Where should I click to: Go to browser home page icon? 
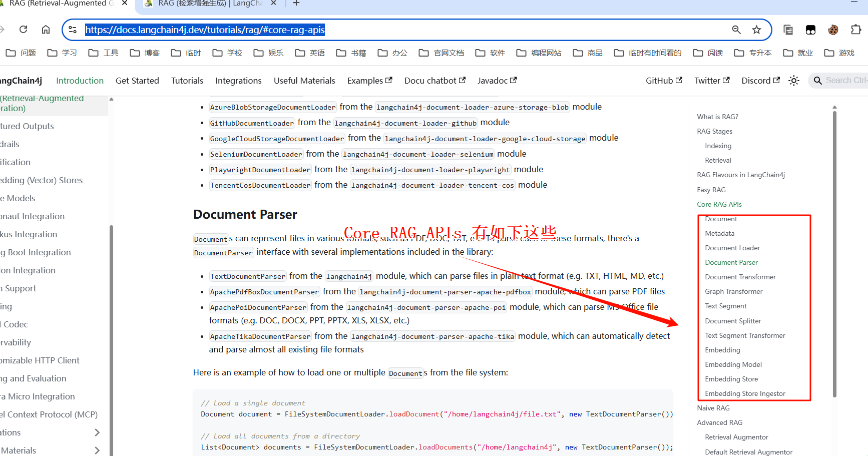46,30
